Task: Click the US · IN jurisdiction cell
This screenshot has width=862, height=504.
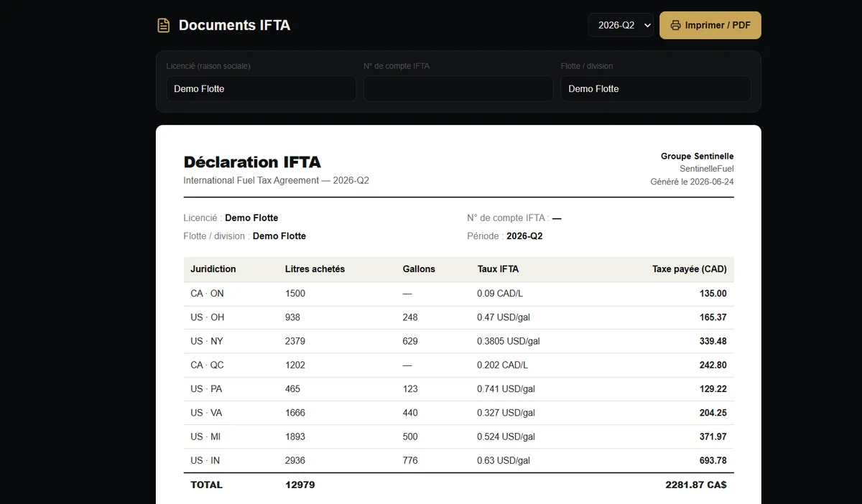Action: pos(205,460)
